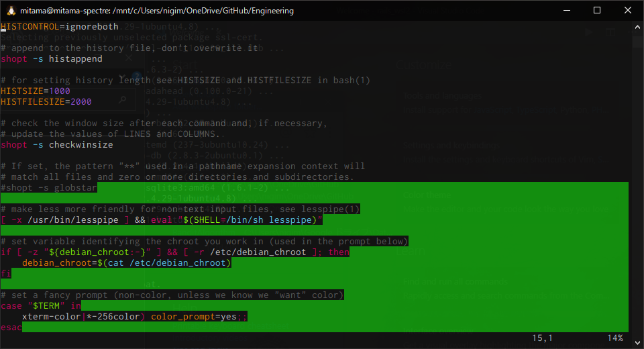
Task: Click 'set variable identifying the chroot' comment
Action: point(204,242)
